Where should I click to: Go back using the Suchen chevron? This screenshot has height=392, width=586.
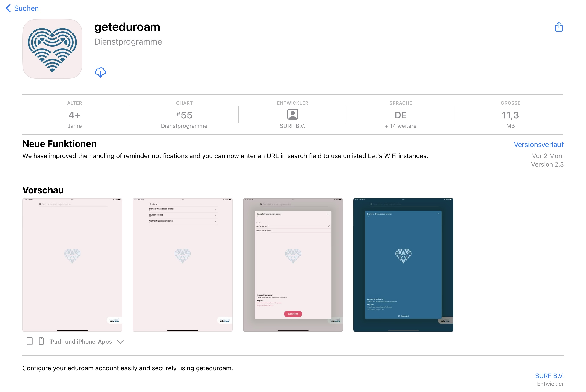click(x=8, y=8)
